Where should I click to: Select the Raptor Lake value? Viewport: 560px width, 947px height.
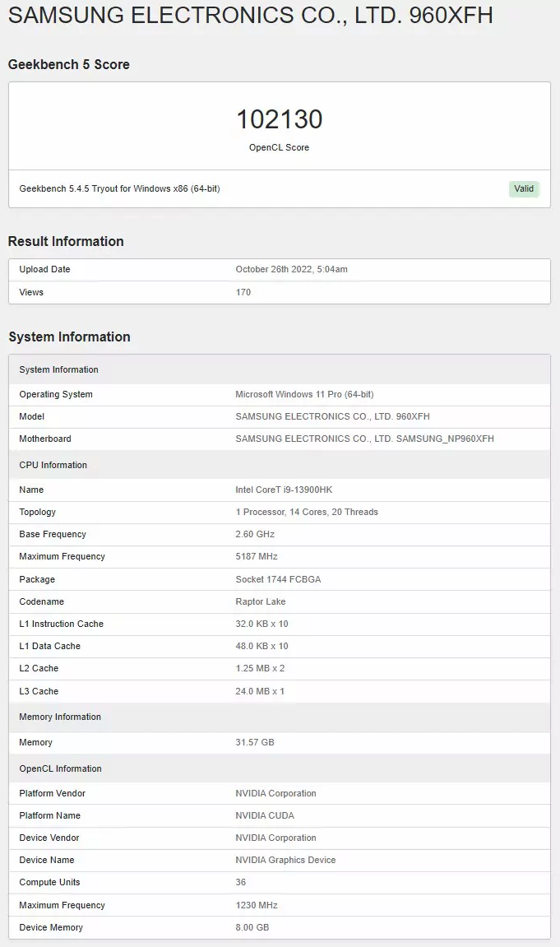[x=261, y=602]
